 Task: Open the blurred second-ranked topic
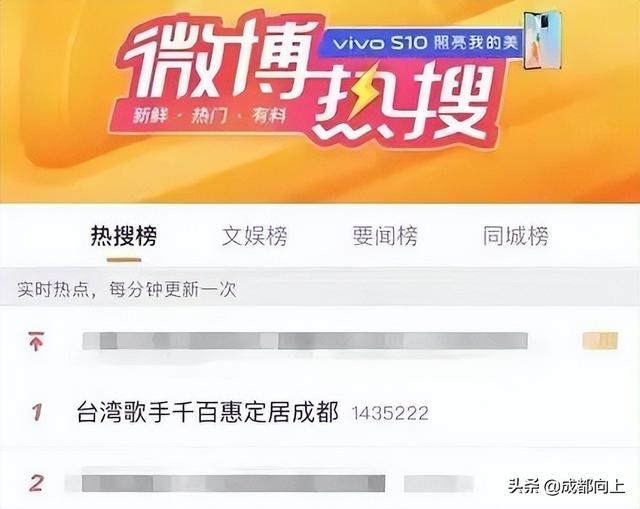[233, 484]
